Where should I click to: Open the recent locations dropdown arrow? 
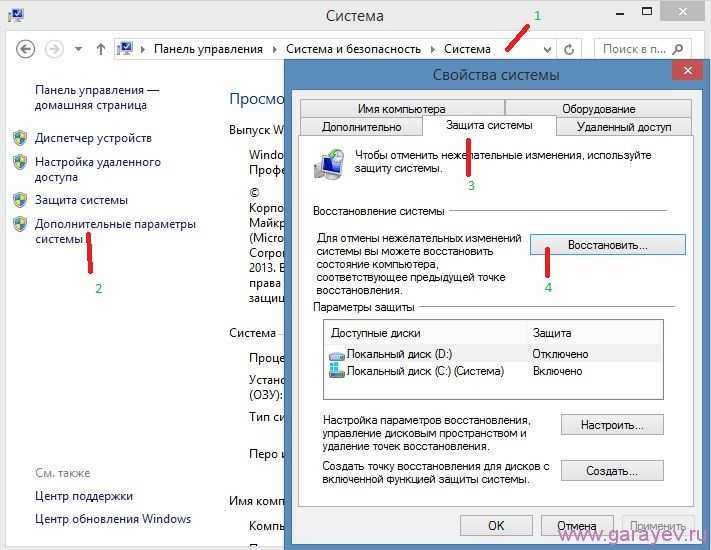(78, 49)
